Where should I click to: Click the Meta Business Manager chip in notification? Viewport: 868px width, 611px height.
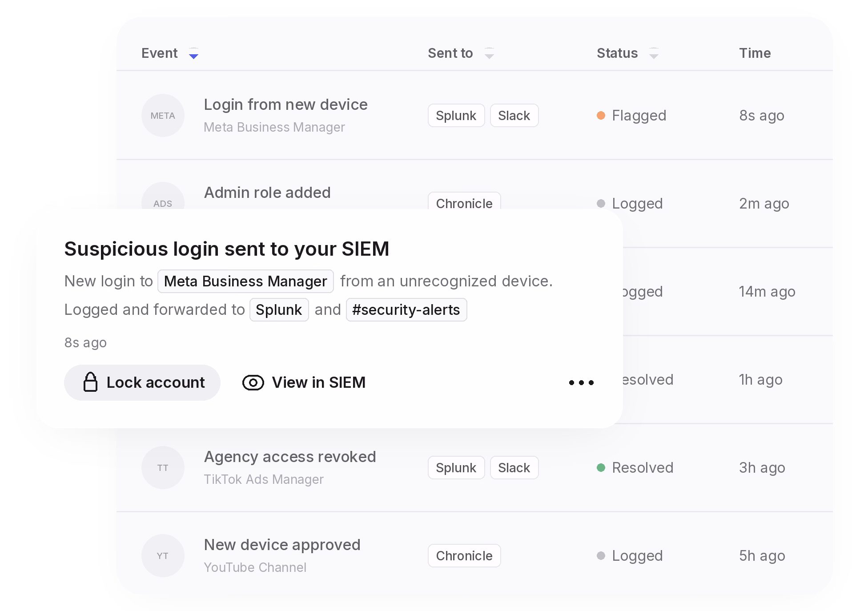coord(245,281)
